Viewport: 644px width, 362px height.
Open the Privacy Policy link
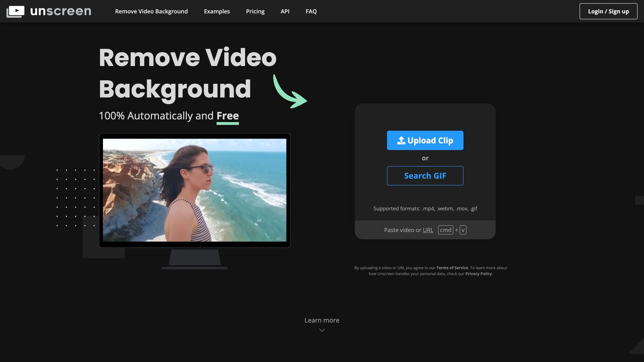pyautogui.click(x=478, y=274)
